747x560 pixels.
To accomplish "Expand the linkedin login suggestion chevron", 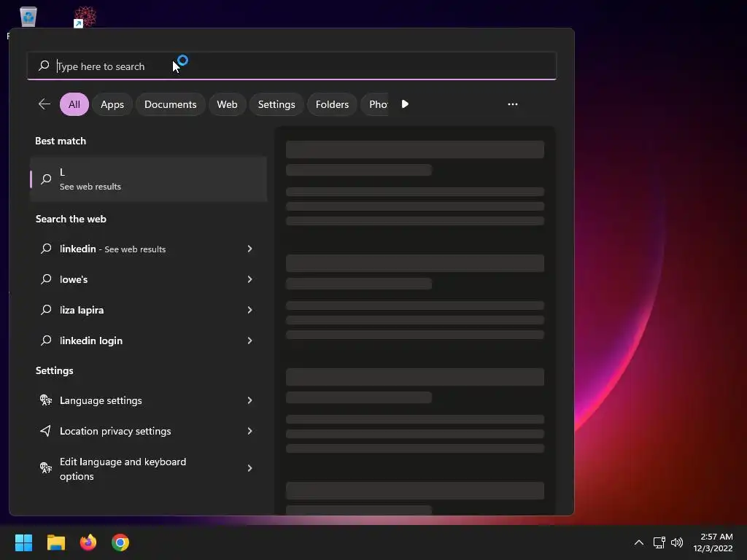I will point(249,341).
